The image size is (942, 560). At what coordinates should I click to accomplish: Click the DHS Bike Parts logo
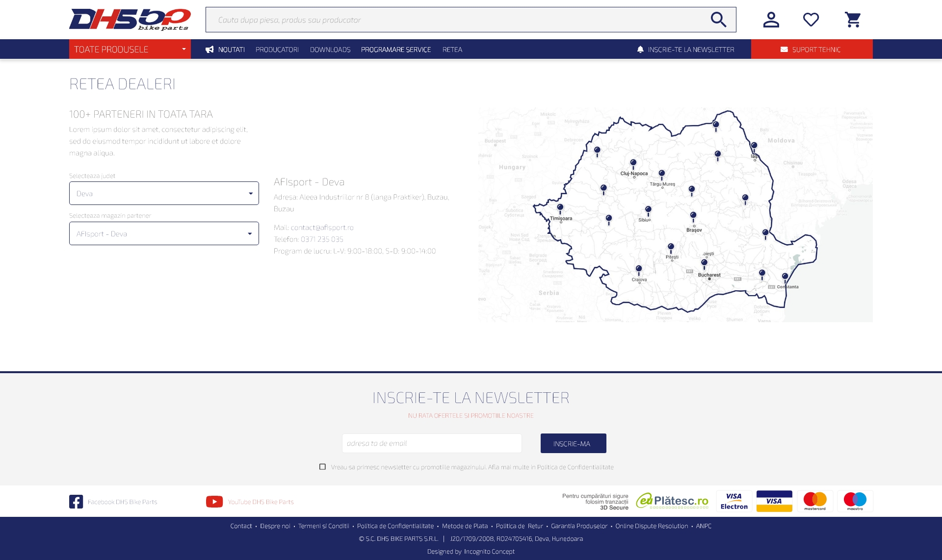[x=130, y=20]
